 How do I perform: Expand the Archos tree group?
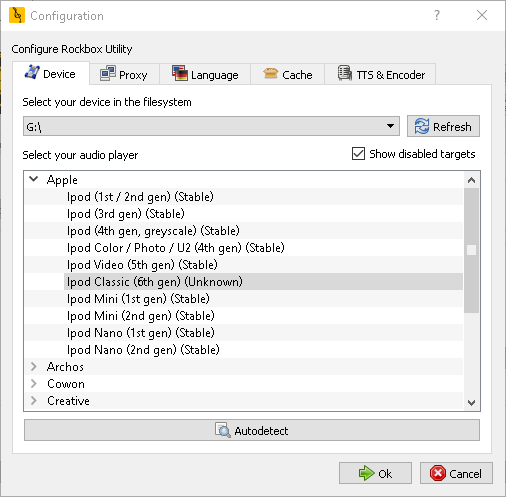coord(34,366)
